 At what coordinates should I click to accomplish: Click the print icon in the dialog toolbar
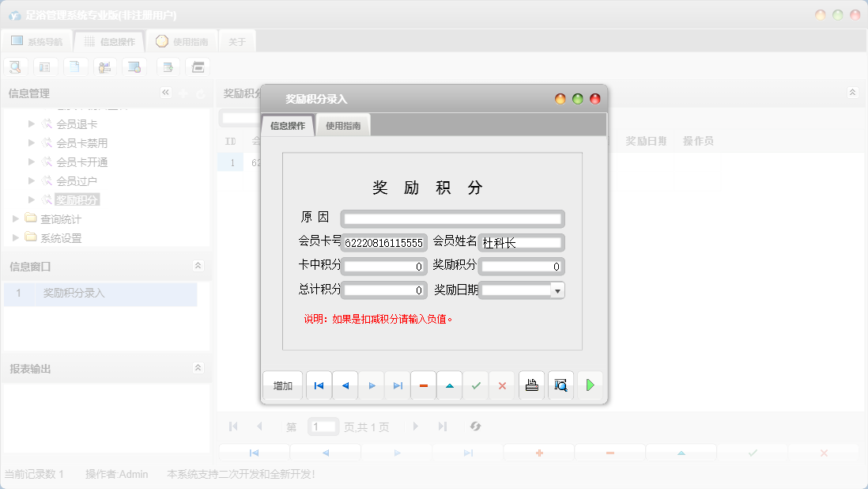(x=531, y=385)
